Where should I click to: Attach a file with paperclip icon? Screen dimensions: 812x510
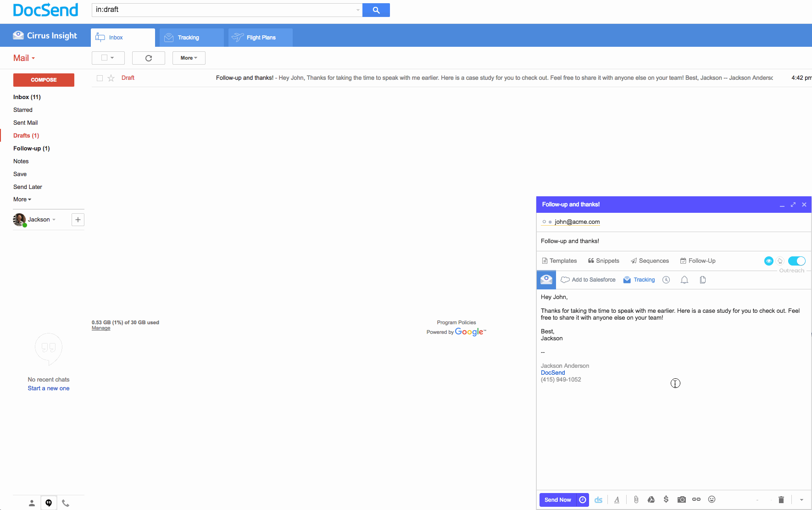tap(636, 499)
